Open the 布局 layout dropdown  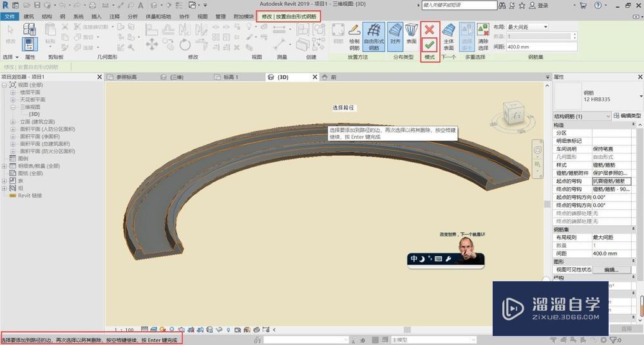tap(527, 26)
